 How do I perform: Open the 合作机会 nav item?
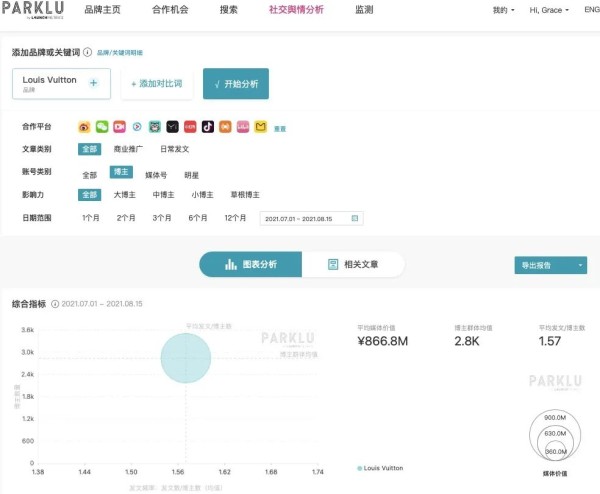pos(170,10)
